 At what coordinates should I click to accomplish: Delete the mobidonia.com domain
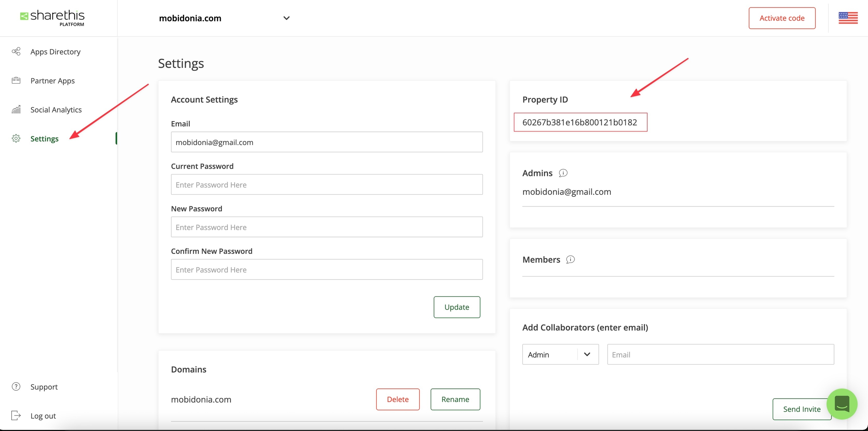tap(397, 399)
